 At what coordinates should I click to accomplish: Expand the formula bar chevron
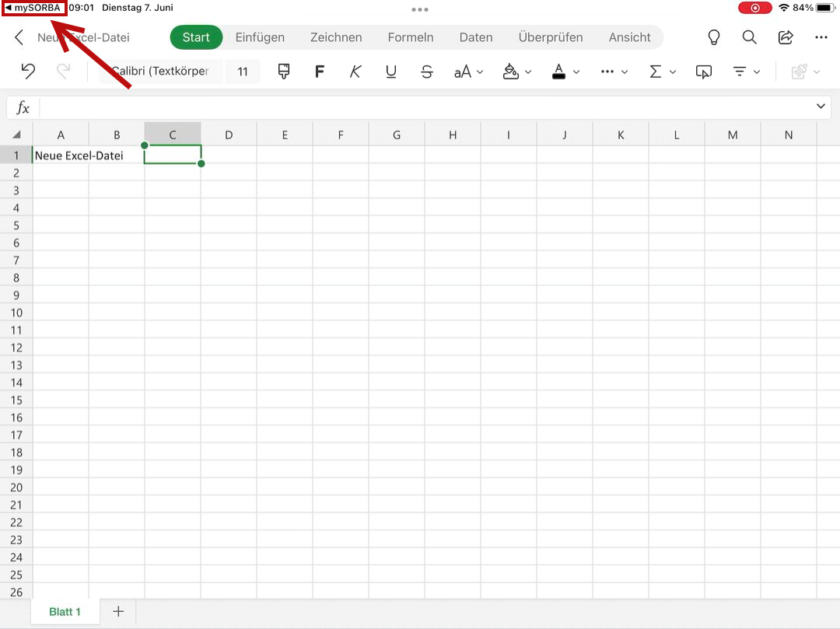pos(821,107)
